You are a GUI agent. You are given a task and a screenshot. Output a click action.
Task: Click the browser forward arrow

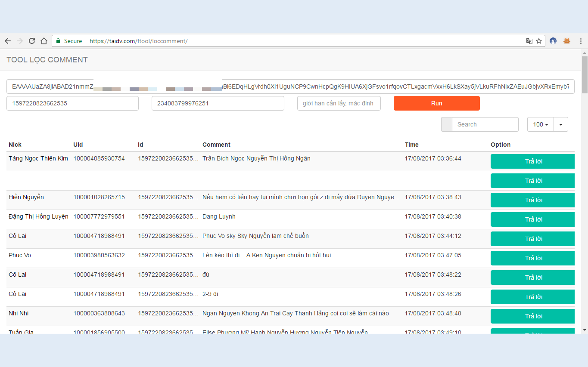tap(20, 41)
